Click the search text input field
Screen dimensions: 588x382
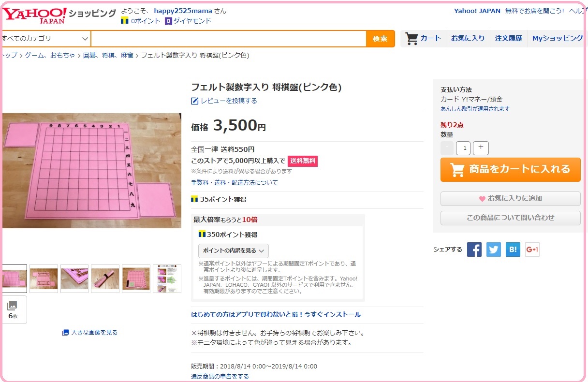[229, 39]
